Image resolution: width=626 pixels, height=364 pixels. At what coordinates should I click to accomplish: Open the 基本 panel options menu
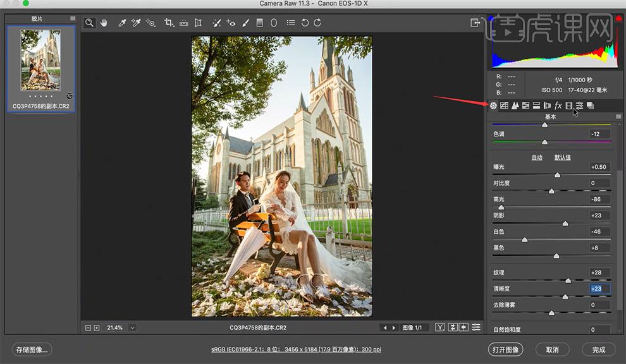tap(618, 117)
